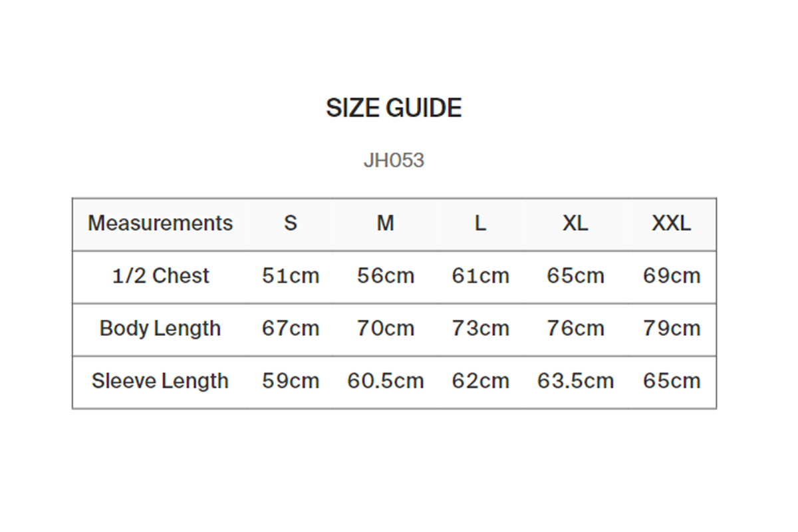
Task: Click the Measurements column header
Action: (x=160, y=223)
